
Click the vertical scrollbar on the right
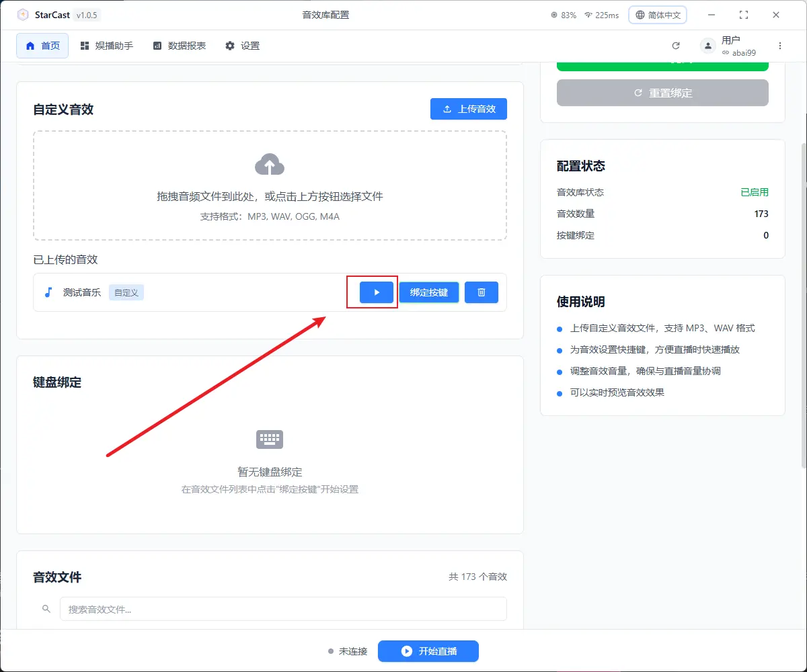point(803,302)
